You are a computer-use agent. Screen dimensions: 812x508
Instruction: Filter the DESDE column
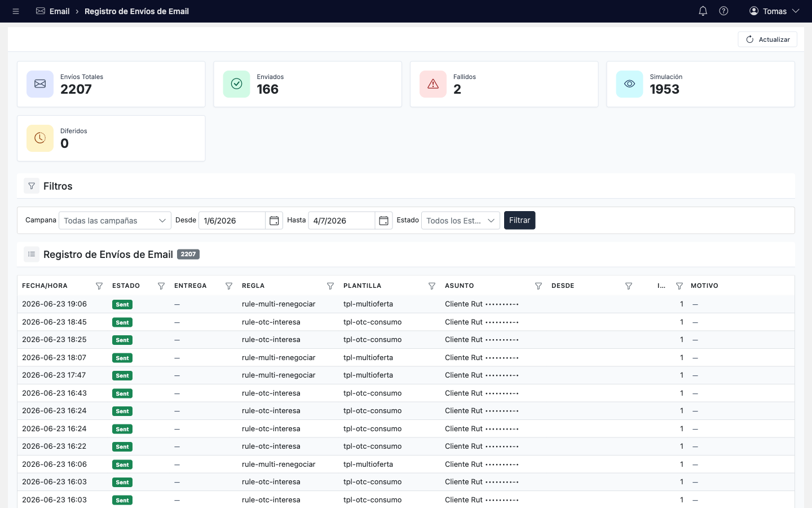629,286
